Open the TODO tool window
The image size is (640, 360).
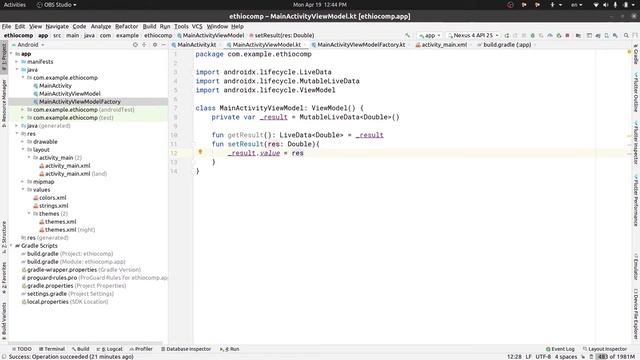[x=22, y=349]
